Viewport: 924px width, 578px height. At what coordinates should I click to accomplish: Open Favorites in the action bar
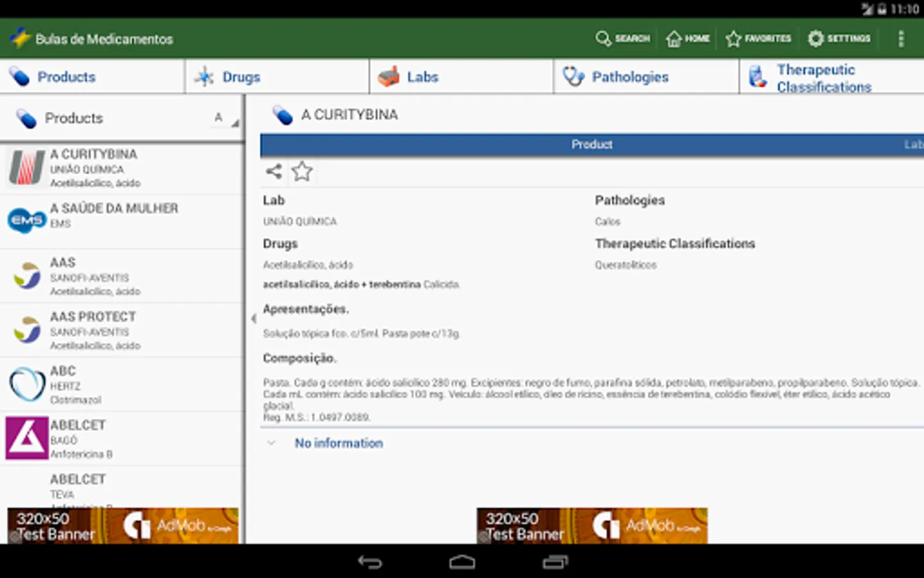758,39
